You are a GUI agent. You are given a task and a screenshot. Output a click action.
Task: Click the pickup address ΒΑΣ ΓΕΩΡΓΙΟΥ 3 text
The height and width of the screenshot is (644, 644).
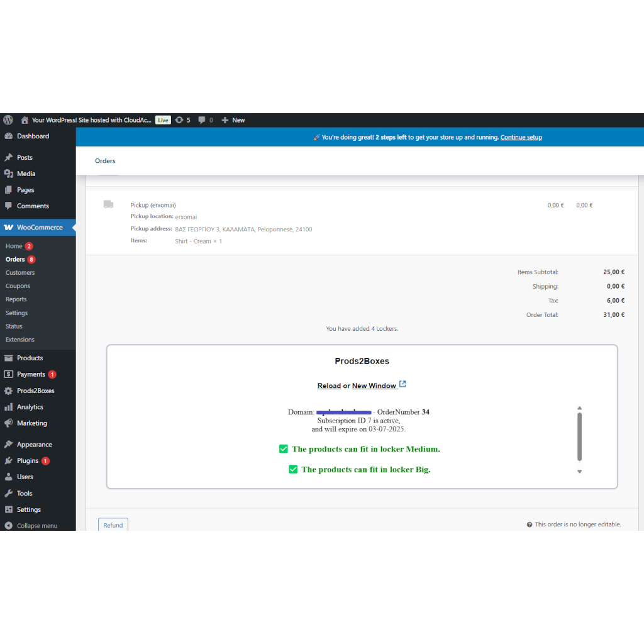point(243,229)
